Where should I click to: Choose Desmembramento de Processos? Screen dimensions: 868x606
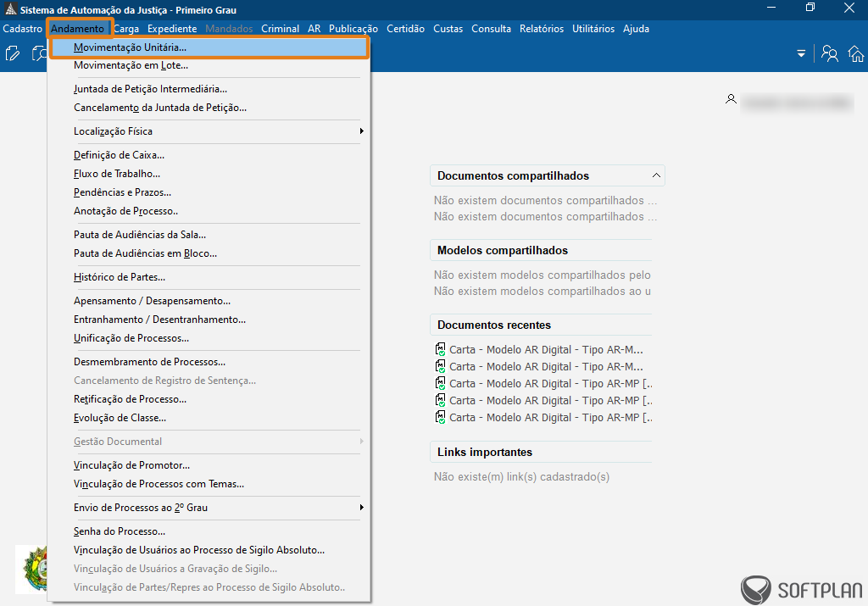pos(209,362)
